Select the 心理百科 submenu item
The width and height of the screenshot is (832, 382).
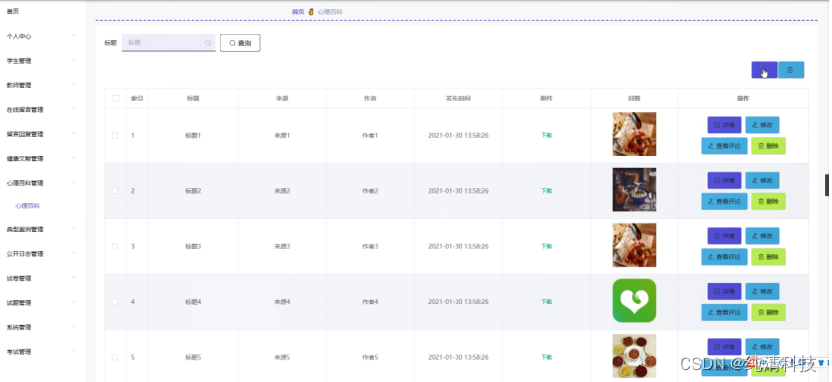pyautogui.click(x=28, y=206)
